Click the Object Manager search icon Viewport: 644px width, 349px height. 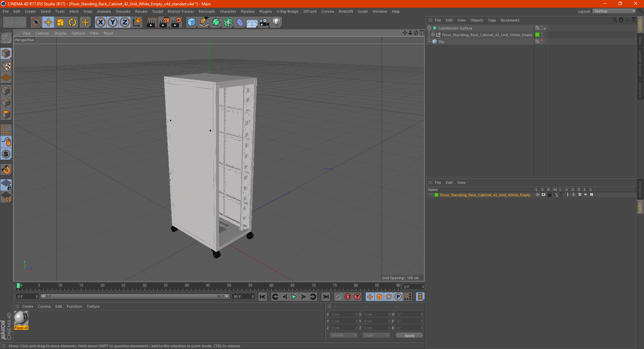coord(614,20)
